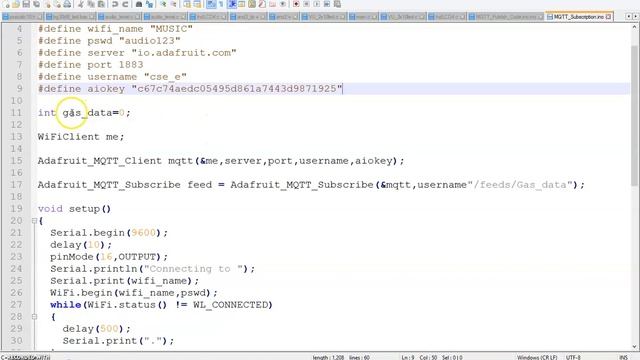Click the Close All documents icon
The height and width of the screenshot is (360, 640).
[x=57, y=4]
